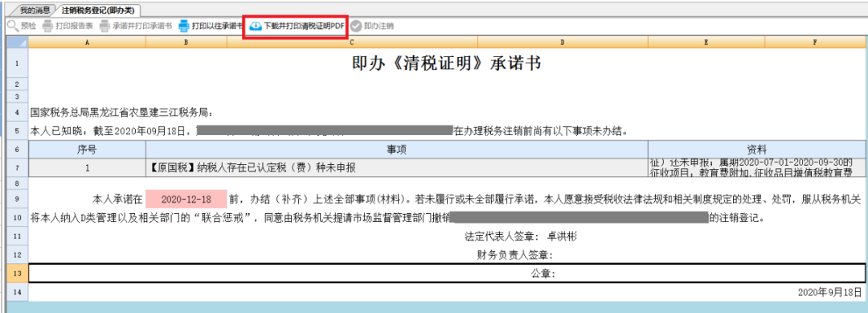Screen dimensions: 868x313
Task: Click the 事项 table header cell
Action: point(397,150)
